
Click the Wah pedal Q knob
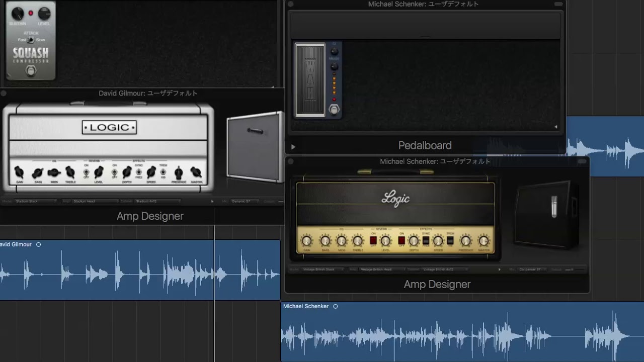click(x=334, y=51)
